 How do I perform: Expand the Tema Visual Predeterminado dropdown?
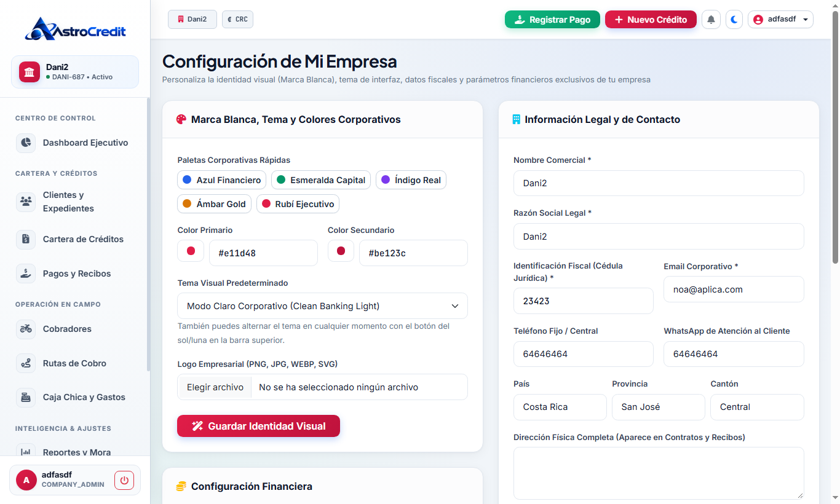(x=323, y=306)
